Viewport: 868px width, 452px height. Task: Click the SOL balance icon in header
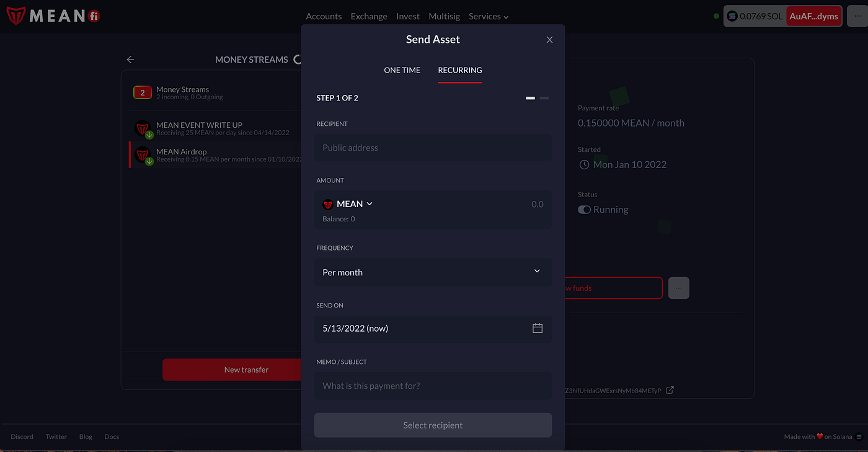[x=732, y=16]
